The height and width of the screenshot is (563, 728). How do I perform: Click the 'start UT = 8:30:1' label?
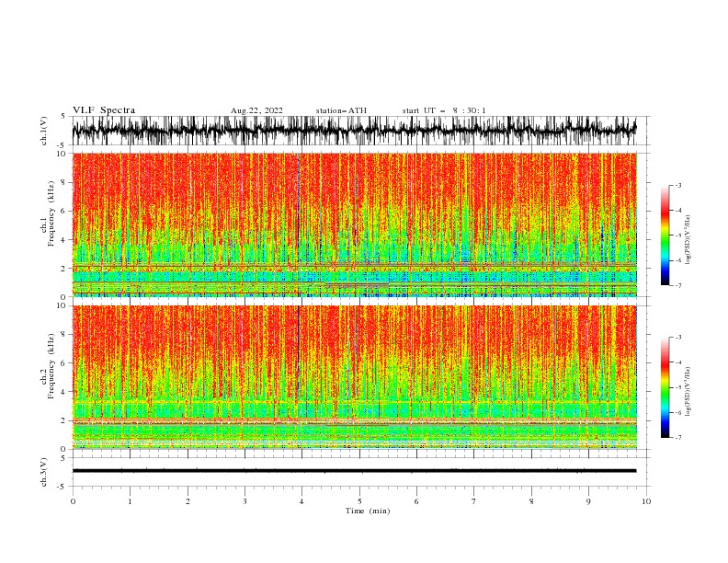(x=444, y=110)
